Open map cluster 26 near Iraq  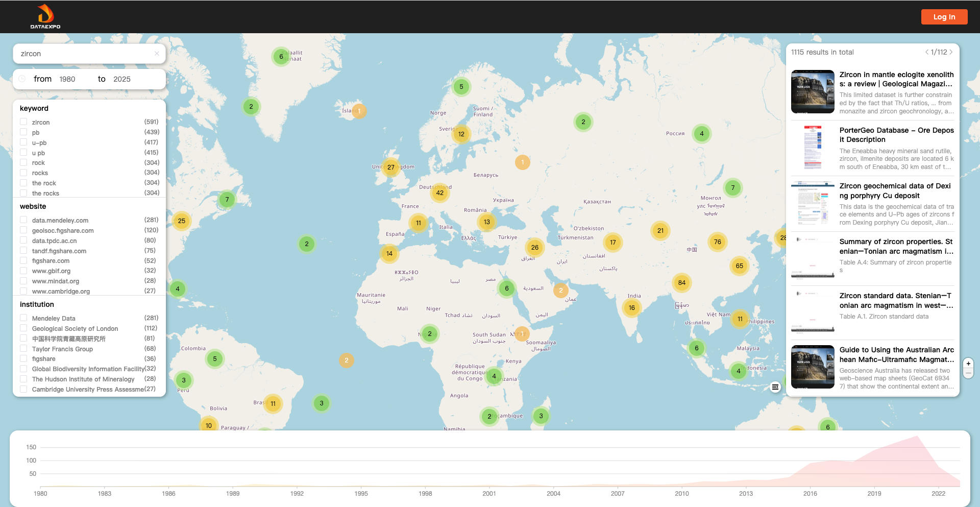535,248
